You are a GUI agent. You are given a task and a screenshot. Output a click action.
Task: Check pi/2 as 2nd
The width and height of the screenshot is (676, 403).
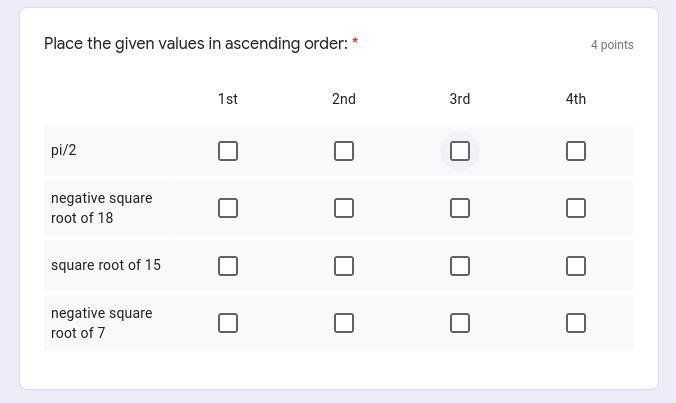344,151
